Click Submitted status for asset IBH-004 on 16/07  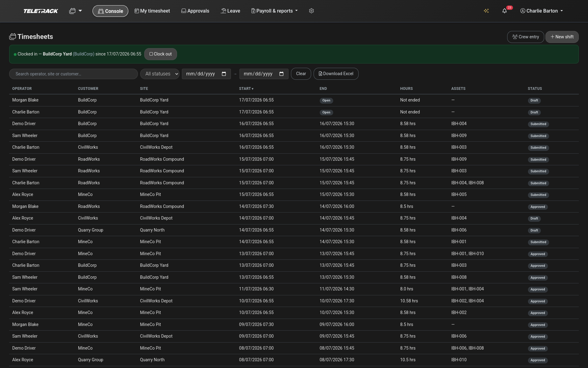(x=538, y=124)
